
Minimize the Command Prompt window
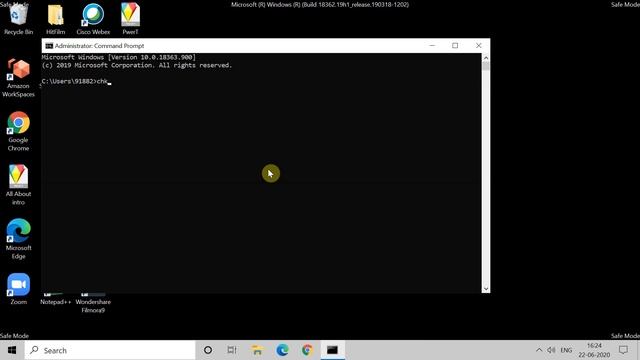tap(432, 46)
